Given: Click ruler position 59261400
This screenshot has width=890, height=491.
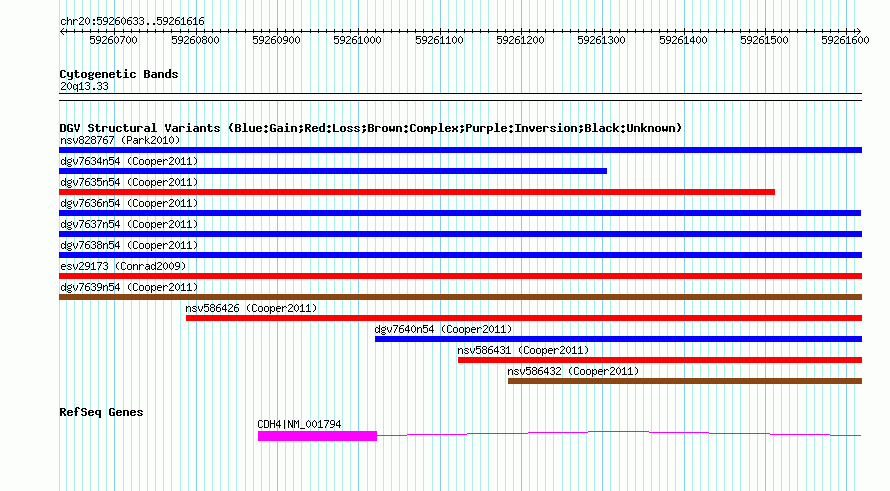Looking at the screenshot, I should click(683, 40).
